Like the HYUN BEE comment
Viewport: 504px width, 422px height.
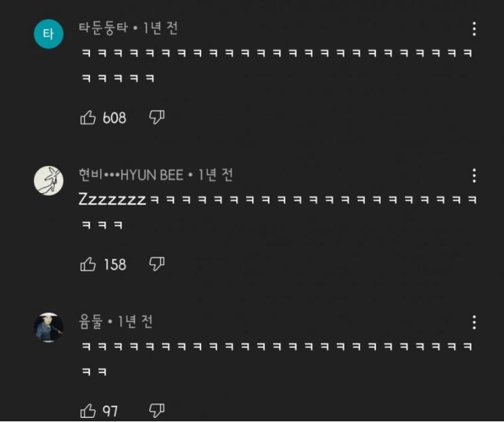coord(88,264)
